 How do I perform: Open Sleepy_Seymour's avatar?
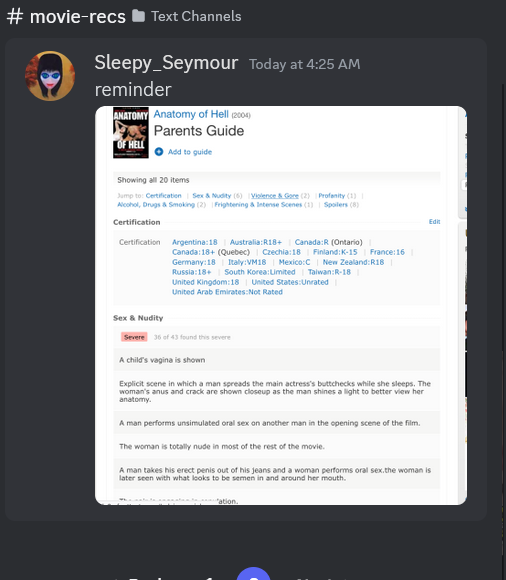point(50,76)
